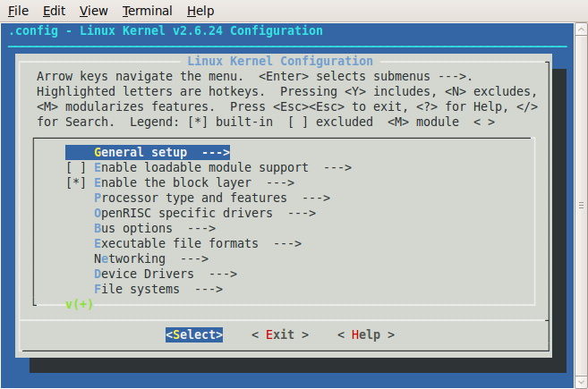Viewport: 588px width, 389px height.
Task: Open Bus options submenu
Action: 155,228
